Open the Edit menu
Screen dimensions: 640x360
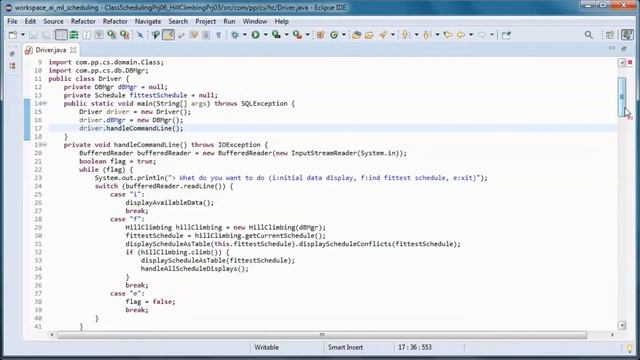pyautogui.click(x=30, y=21)
